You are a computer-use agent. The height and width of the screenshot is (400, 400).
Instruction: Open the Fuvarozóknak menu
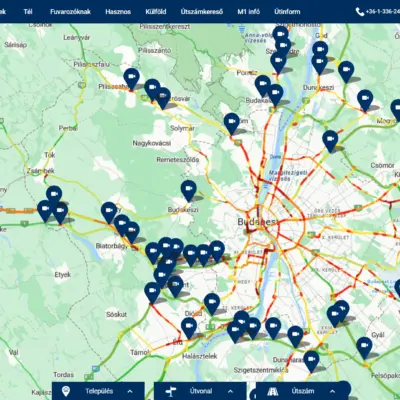point(70,12)
